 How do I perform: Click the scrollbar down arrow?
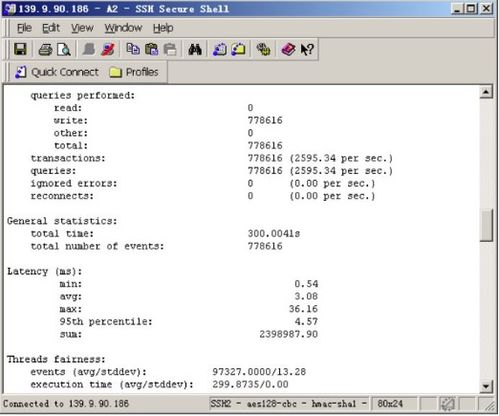[486, 386]
